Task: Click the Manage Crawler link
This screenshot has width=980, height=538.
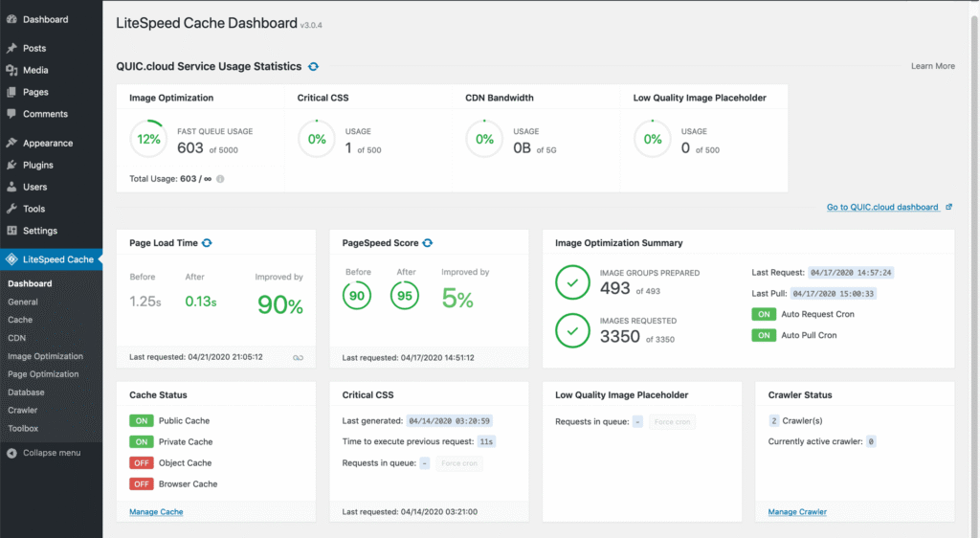Action: [x=797, y=512]
